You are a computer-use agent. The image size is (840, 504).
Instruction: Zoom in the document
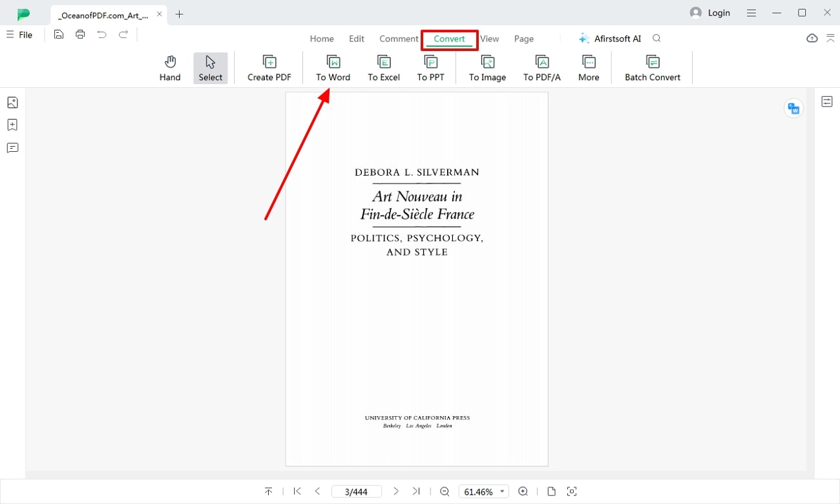click(x=523, y=492)
